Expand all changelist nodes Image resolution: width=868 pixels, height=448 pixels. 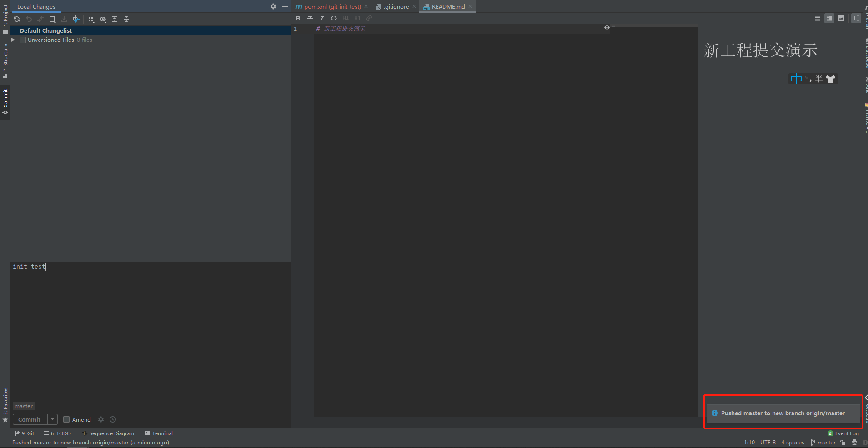[x=115, y=19]
